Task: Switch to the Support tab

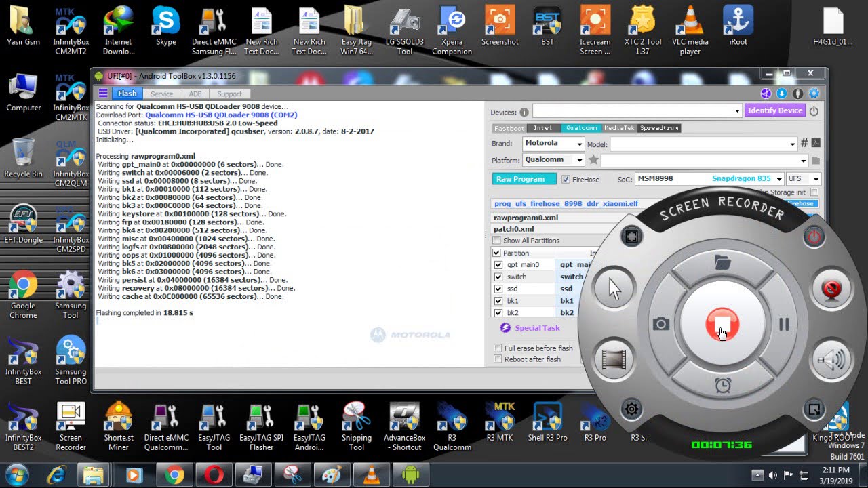Action: point(229,94)
